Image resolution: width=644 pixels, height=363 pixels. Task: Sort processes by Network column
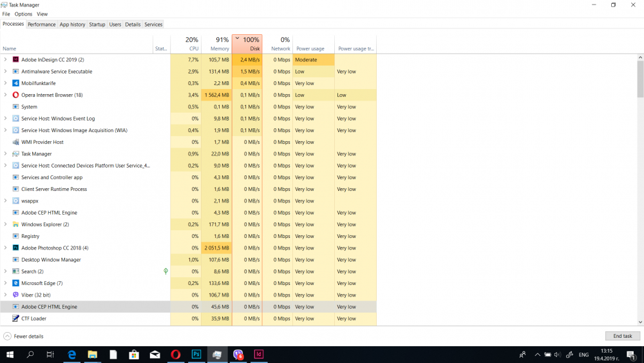point(278,44)
